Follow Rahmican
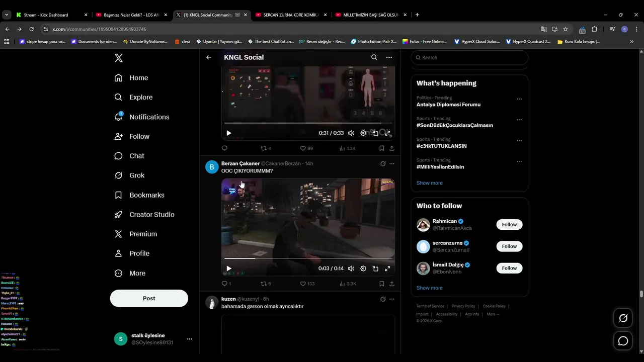The height and width of the screenshot is (362, 644). 509,225
